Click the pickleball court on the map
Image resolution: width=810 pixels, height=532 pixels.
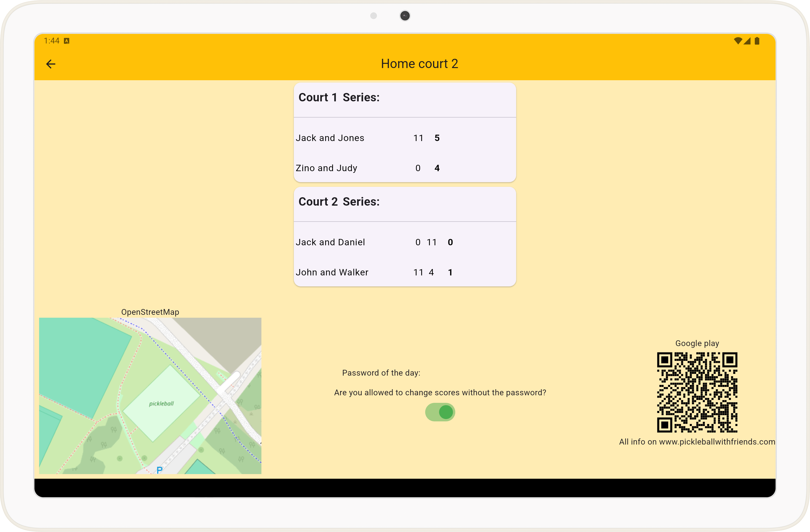[x=161, y=403]
